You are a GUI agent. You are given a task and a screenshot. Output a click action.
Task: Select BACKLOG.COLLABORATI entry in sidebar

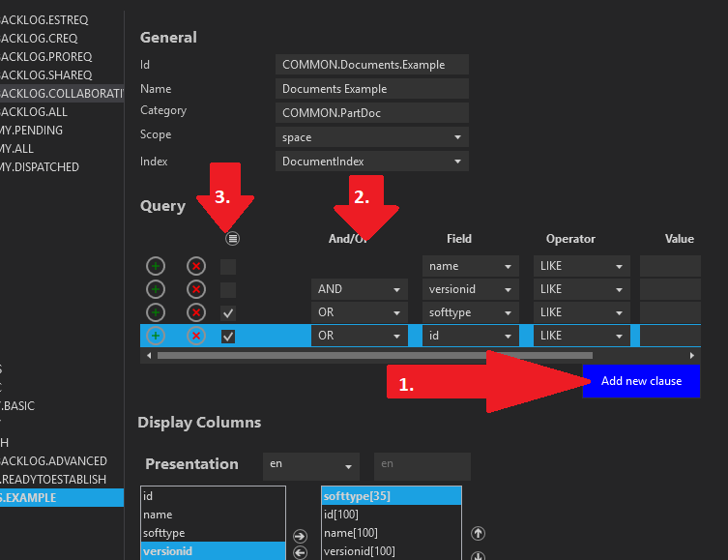pos(62,93)
